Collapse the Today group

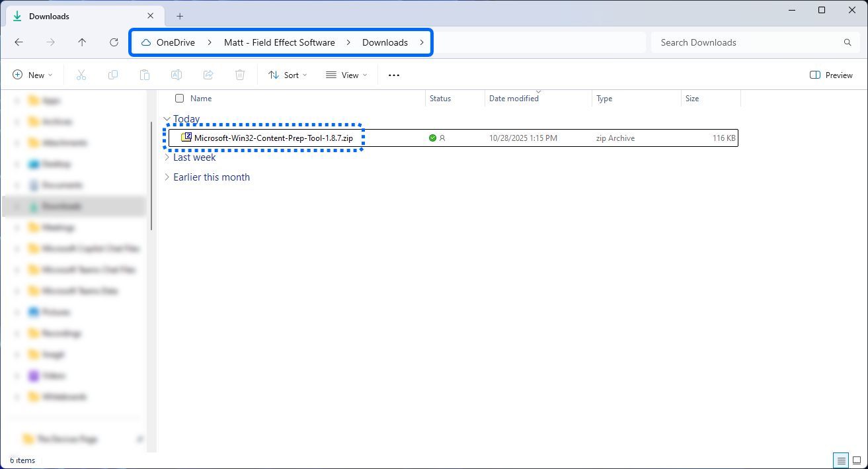click(167, 119)
